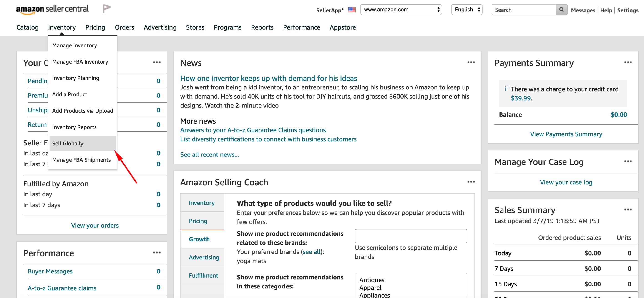
Task: Click the US flag icon beside SellerApp
Action: pyautogui.click(x=352, y=10)
